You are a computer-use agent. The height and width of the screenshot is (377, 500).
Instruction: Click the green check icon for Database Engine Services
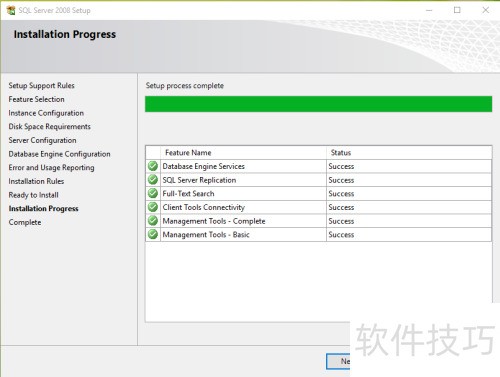click(x=153, y=166)
